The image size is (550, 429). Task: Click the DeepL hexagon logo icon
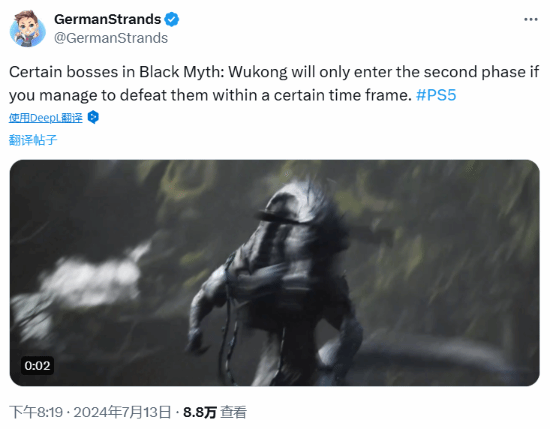click(93, 117)
